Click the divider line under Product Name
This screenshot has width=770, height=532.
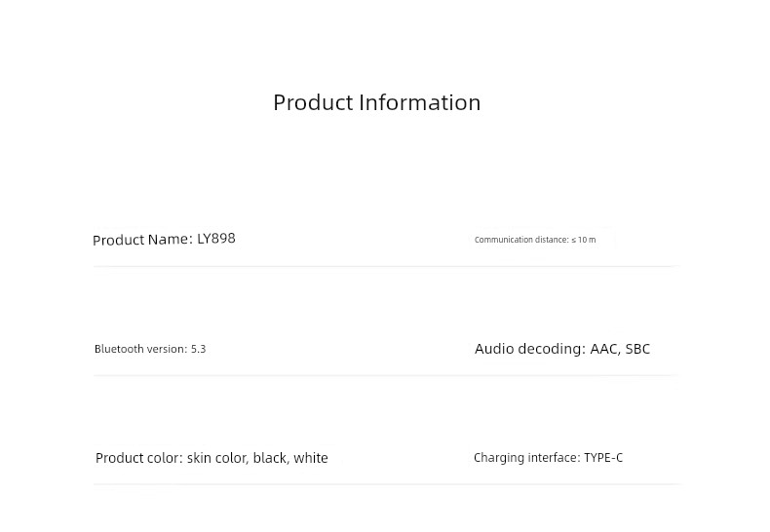coord(387,267)
